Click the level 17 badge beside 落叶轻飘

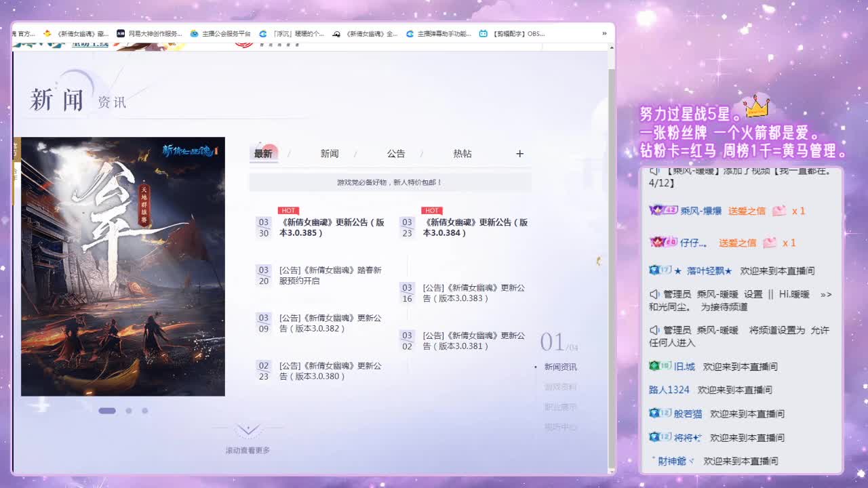click(661, 270)
